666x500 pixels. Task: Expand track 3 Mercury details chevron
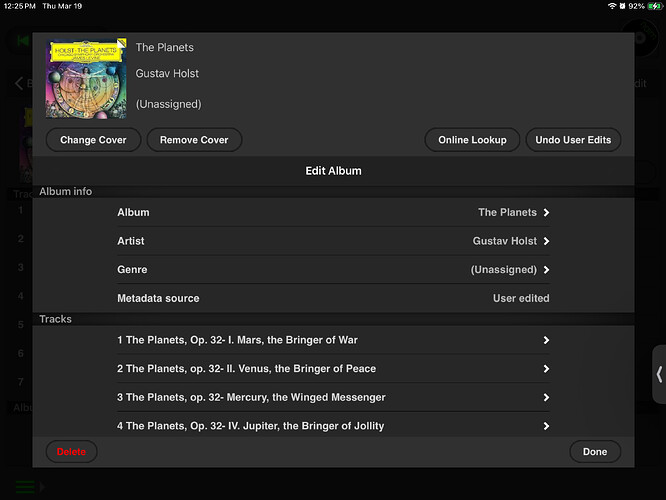[x=546, y=398]
